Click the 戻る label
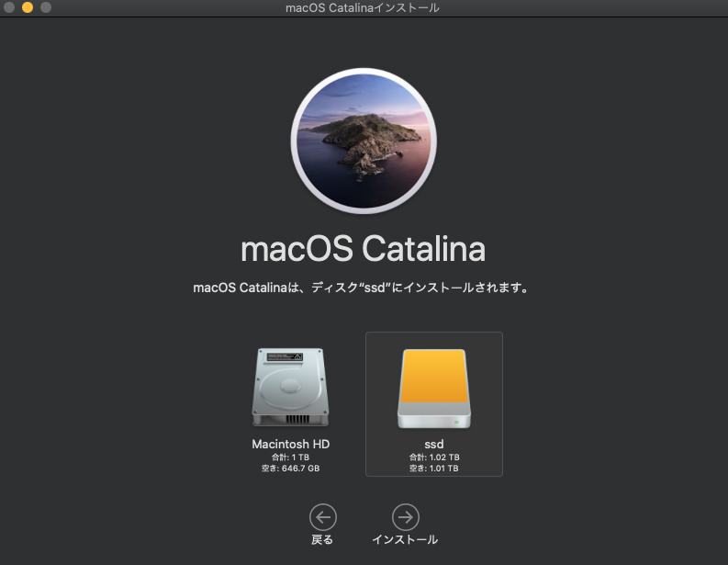 [322, 539]
